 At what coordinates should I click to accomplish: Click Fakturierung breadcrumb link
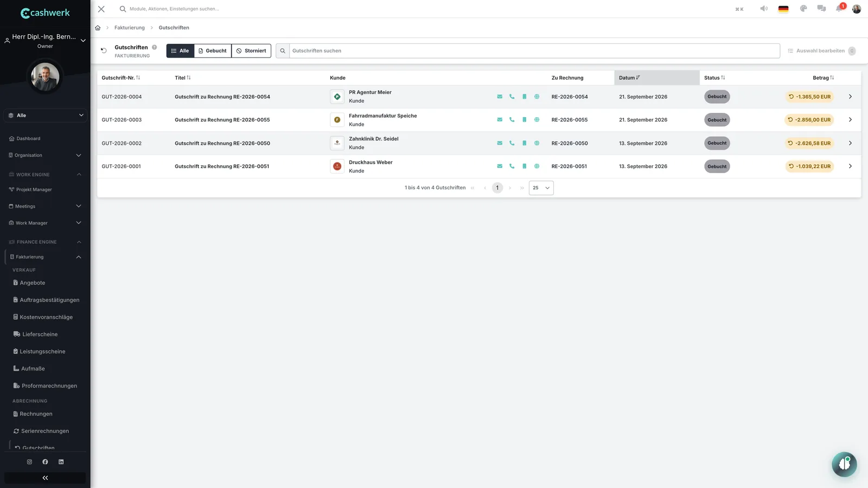(x=130, y=28)
